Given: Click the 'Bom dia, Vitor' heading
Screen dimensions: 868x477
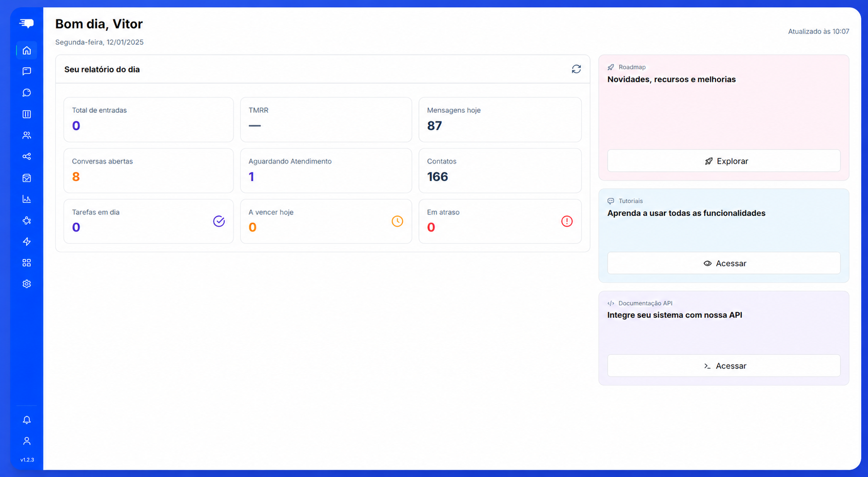Looking at the screenshot, I should (99, 24).
